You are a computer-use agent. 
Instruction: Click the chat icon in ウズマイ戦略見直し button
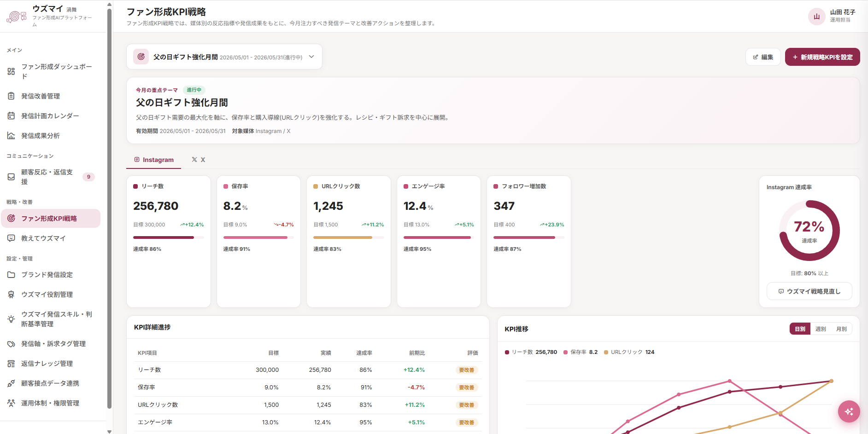click(x=781, y=291)
